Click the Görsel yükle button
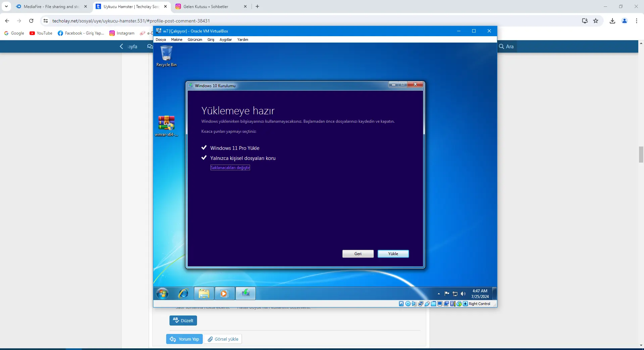The image size is (644, 350). 223,339
